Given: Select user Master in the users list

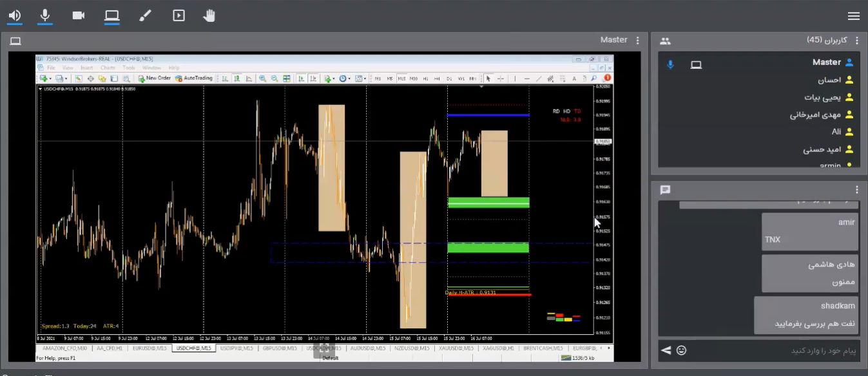Looking at the screenshot, I should (826, 62).
